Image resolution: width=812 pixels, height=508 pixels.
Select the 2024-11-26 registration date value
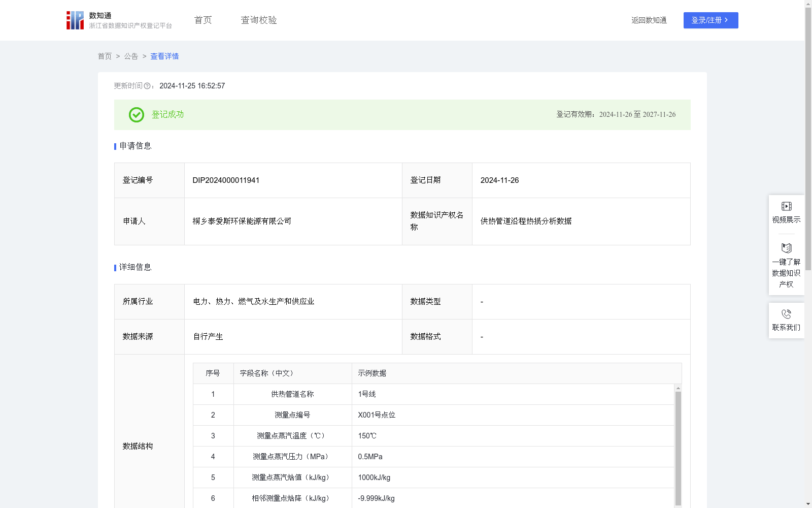click(499, 180)
